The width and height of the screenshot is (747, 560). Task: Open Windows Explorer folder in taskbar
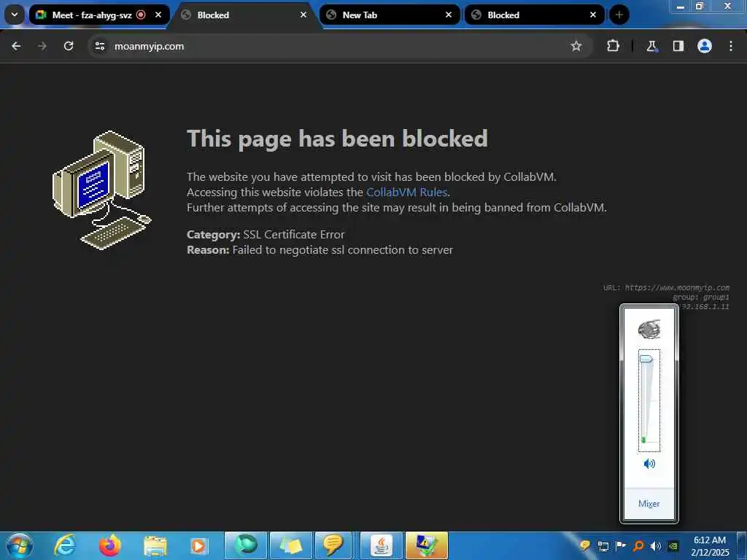point(155,545)
